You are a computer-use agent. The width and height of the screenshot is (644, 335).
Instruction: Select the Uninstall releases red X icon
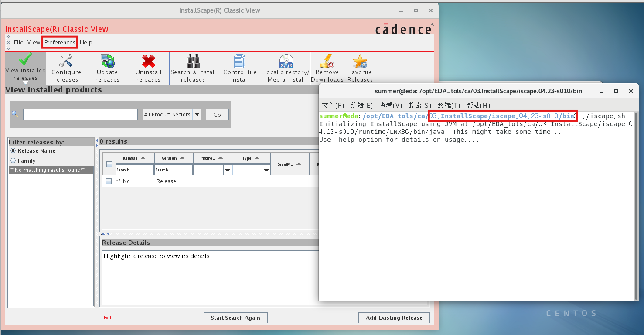tap(148, 61)
